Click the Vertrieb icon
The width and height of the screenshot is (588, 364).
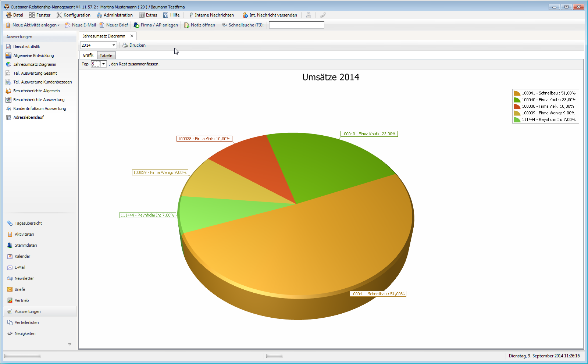point(10,300)
